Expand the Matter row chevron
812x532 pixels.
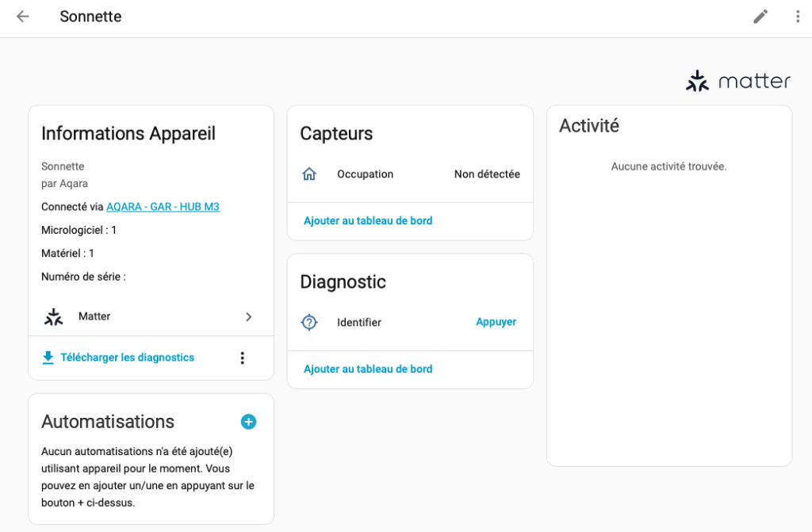click(x=248, y=317)
